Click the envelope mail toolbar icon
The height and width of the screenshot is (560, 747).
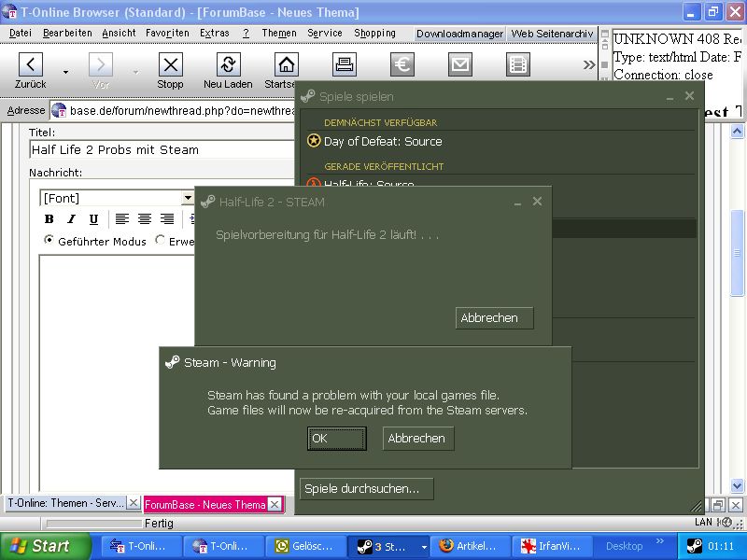[460, 64]
